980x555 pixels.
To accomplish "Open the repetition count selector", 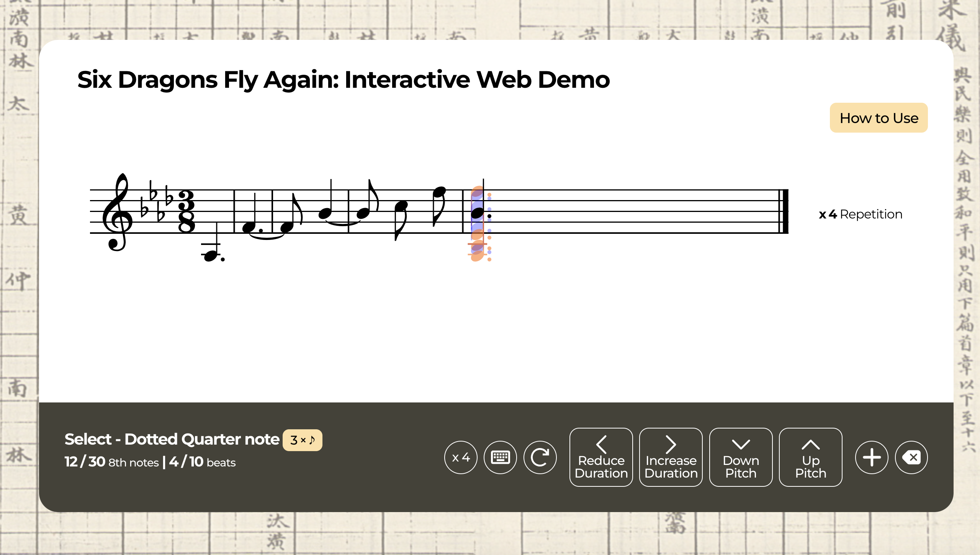I will click(460, 457).
